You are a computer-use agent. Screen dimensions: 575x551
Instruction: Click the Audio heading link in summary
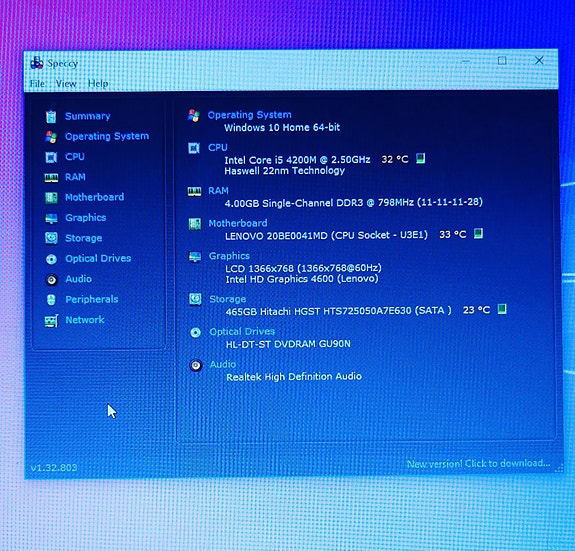[223, 364]
